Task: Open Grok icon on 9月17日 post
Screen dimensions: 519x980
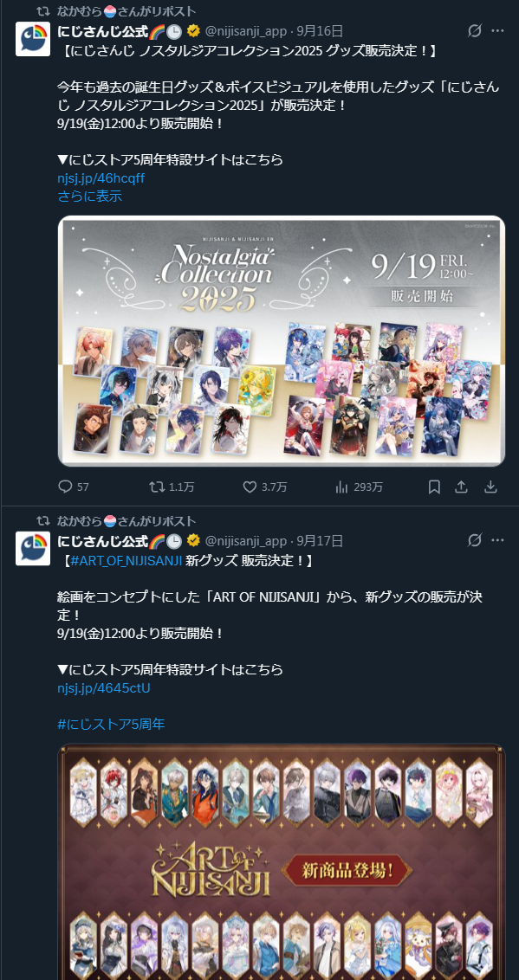Action: tap(475, 540)
